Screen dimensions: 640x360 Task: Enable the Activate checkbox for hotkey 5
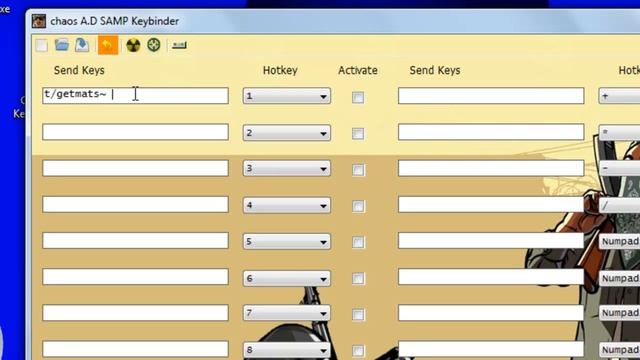[358, 242]
